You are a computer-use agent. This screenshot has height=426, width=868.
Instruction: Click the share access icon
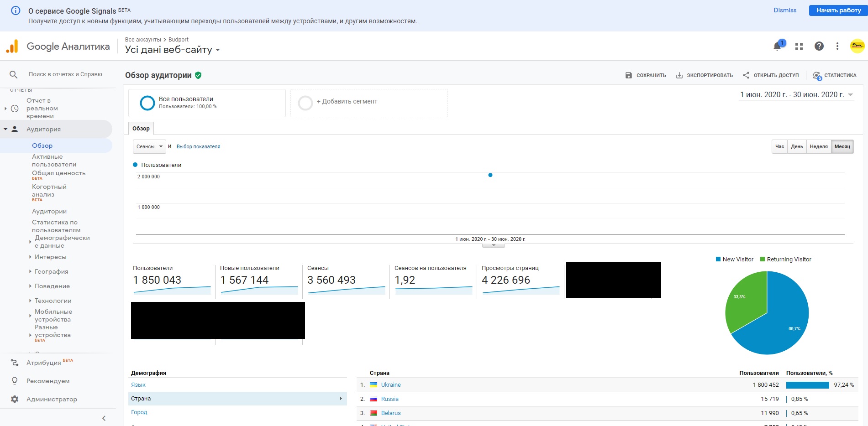pos(746,75)
